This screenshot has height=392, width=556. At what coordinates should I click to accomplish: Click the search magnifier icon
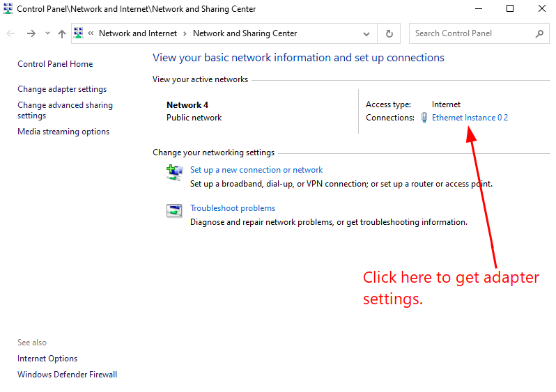[x=539, y=33]
